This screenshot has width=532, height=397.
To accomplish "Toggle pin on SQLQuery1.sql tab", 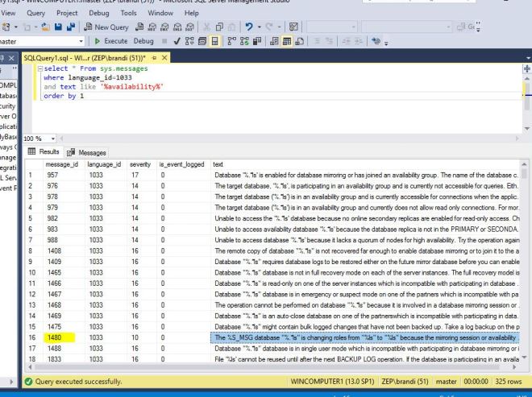I will [x=153, y=58].
